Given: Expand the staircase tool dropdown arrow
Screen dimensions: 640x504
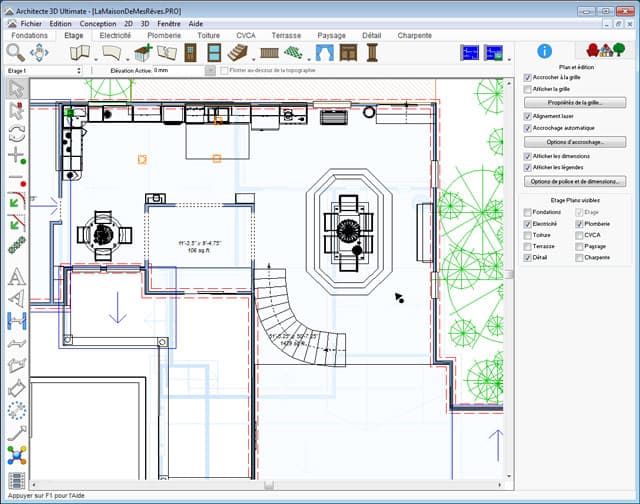Looking at the screenshot, I should click(253, 60).
